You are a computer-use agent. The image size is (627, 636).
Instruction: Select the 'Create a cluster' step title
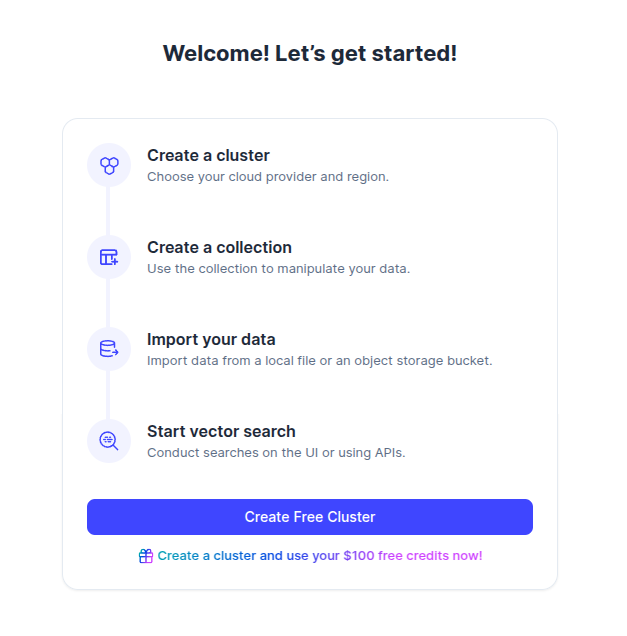(208, 155)
